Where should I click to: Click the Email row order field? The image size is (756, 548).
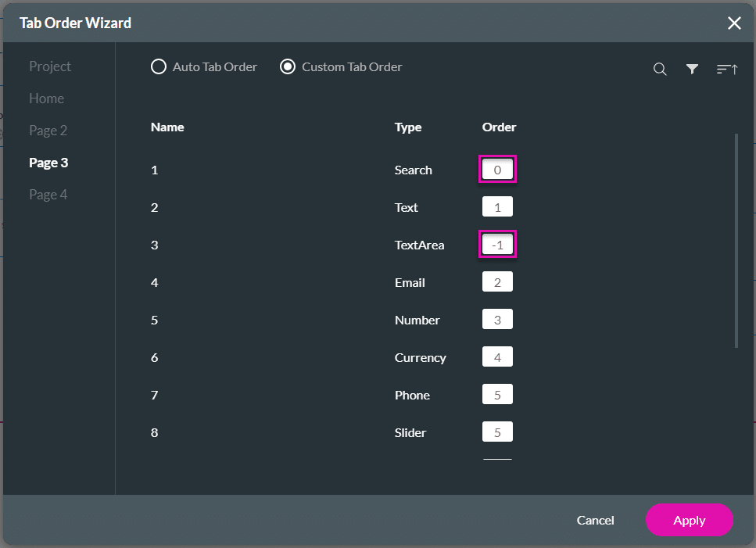point(497,282)
